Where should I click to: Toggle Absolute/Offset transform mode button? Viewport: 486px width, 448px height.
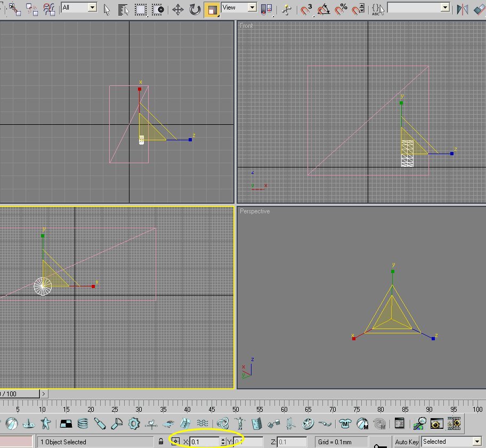point(176,442)
